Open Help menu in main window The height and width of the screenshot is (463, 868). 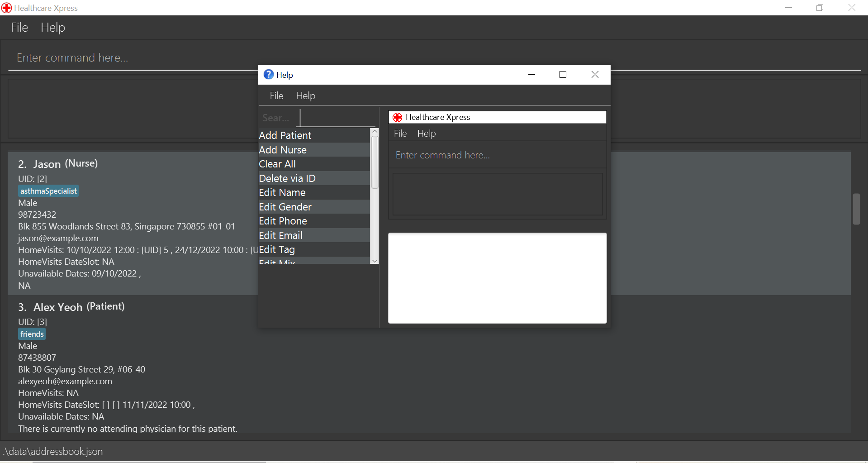53,28
